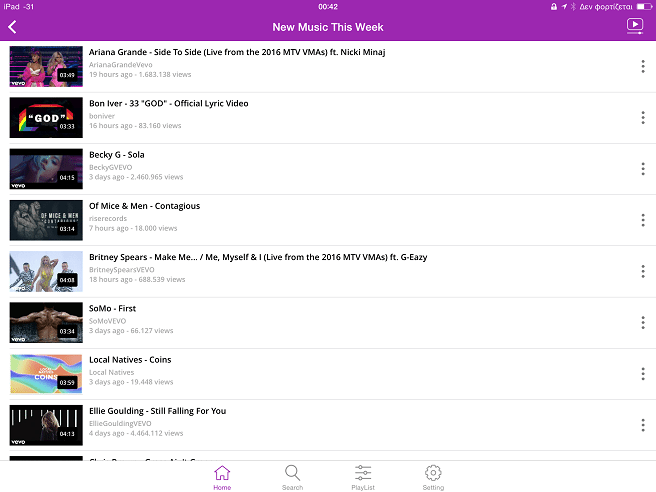Click channel name boniver
Viewport: 656px width, 492px height.
[x=102, y=116]
